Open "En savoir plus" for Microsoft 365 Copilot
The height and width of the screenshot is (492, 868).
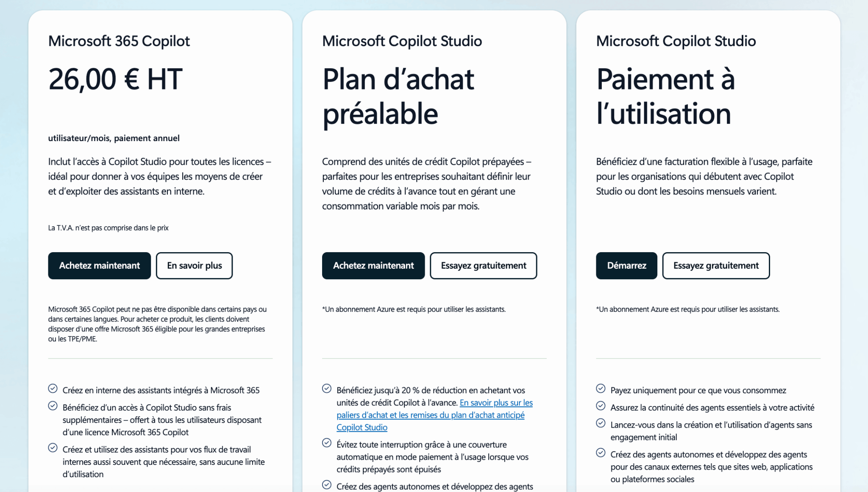(194, 266)
